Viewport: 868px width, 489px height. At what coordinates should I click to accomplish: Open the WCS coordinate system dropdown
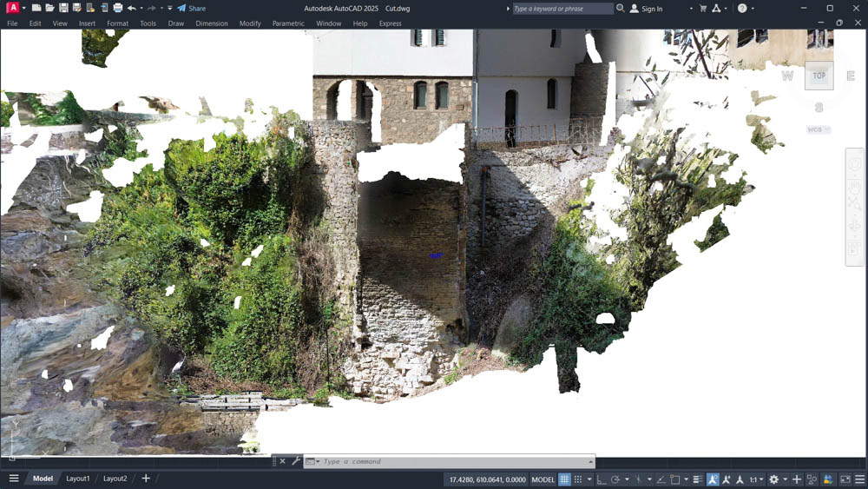[x=819, y=129]
